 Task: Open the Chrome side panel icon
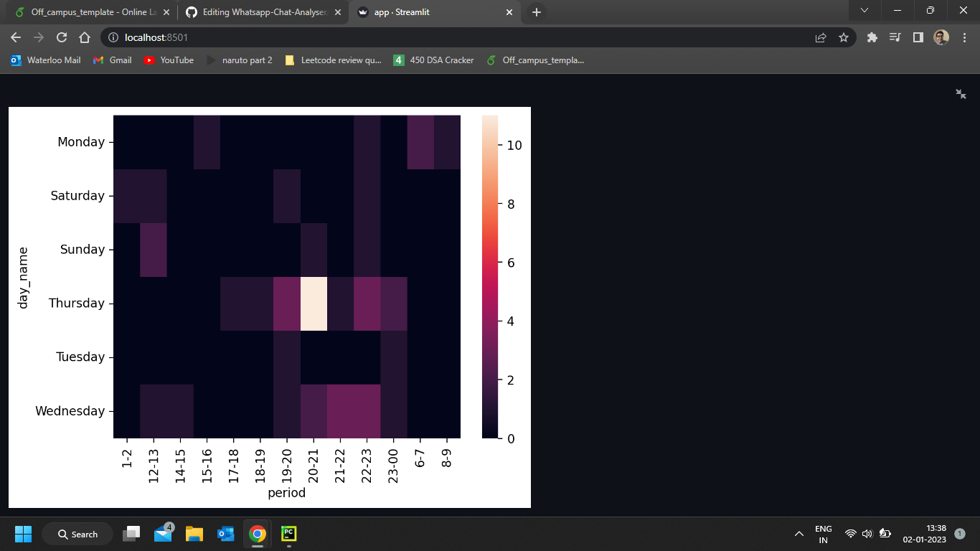point(918,37)
